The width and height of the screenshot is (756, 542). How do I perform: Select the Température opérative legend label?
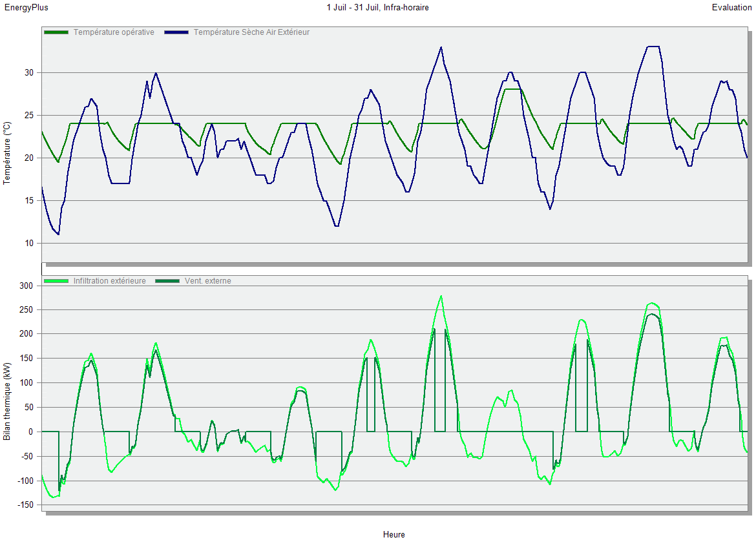click(x=114, y=32)
